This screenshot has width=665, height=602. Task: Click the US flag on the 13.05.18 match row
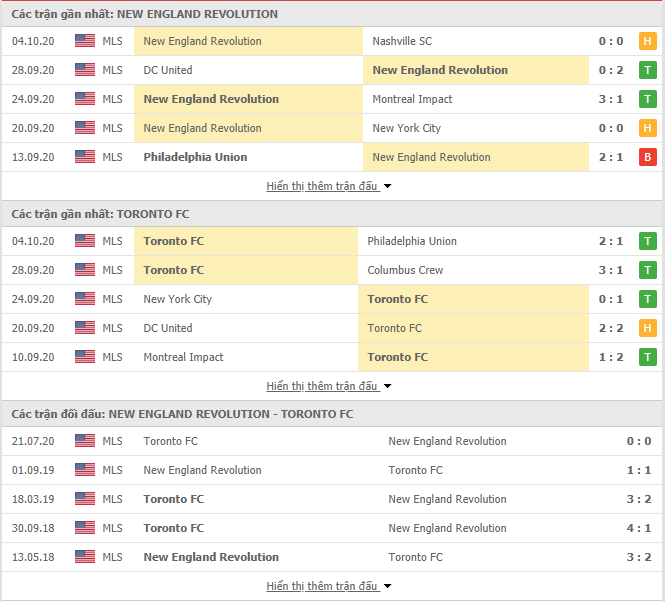[x=85, y=557]
